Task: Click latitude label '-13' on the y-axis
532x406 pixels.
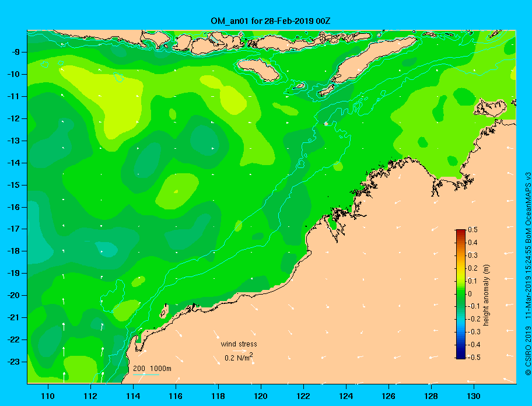Action: (13, 141)
